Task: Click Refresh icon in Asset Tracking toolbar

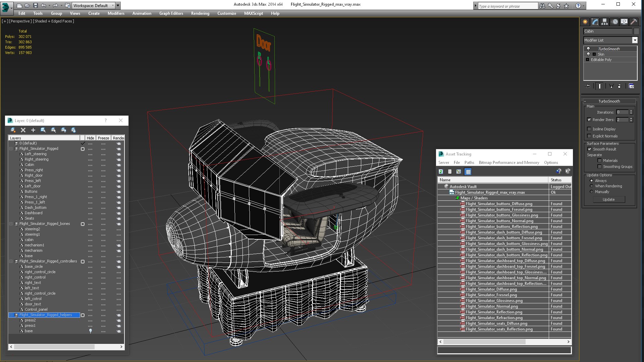Action: 441,172
